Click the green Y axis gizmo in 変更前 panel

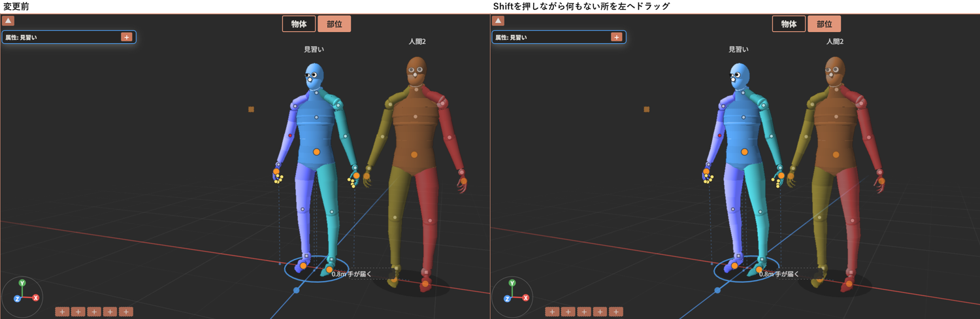tap(22, 283)
